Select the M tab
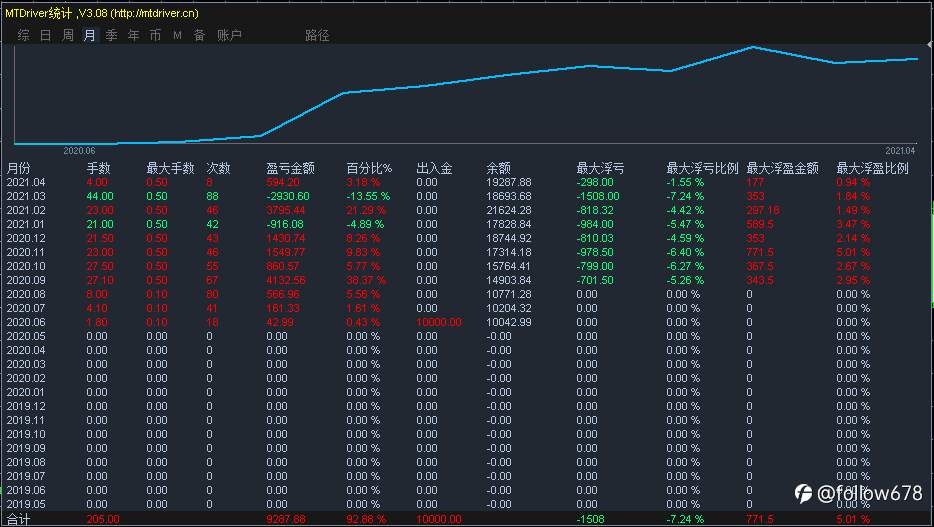Image resolution: width=934 pixels, height=527 pixels. (178, 35)
